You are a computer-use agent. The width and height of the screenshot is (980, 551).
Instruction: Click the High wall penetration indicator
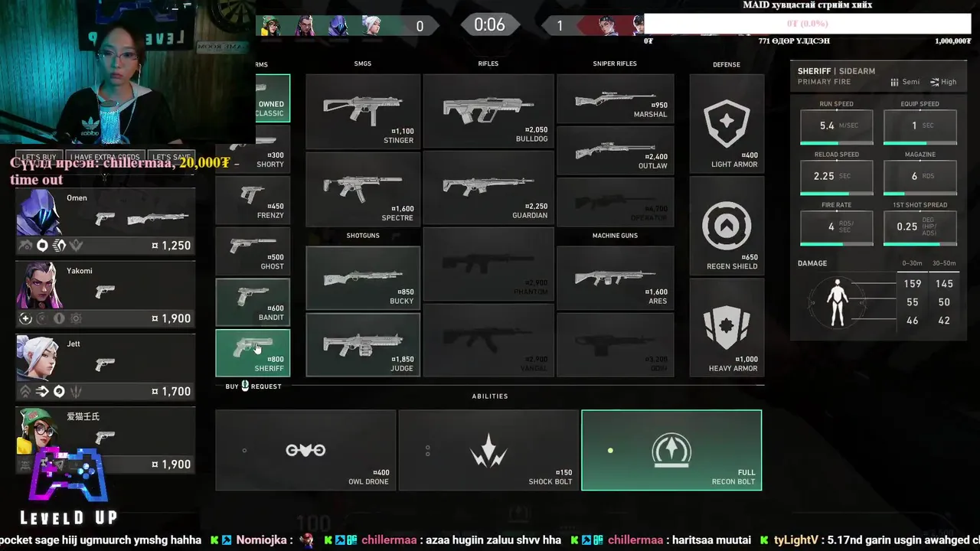[943, 82]
